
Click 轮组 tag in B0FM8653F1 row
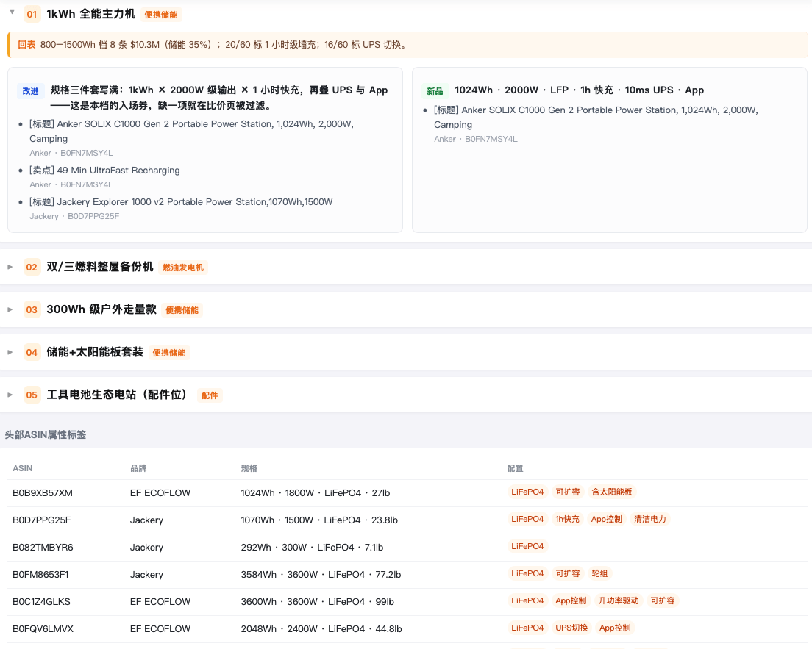coord(599,573)
